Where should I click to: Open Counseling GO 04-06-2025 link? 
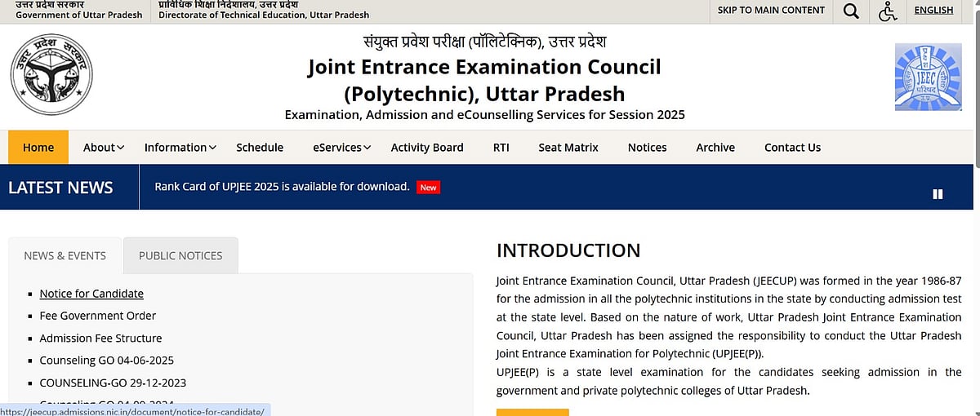click(106, 360)
